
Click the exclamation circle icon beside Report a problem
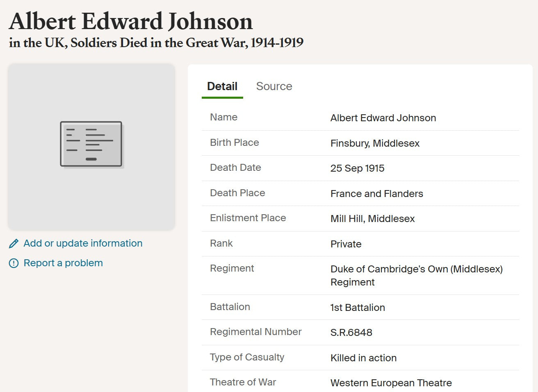pyautogui.click(x=14, y=263)
